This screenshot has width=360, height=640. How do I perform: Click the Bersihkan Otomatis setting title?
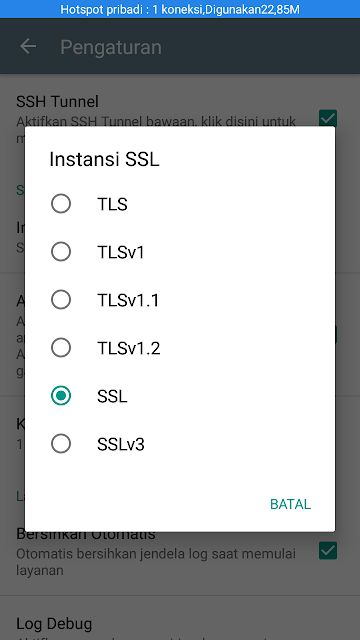click(86, 533)
